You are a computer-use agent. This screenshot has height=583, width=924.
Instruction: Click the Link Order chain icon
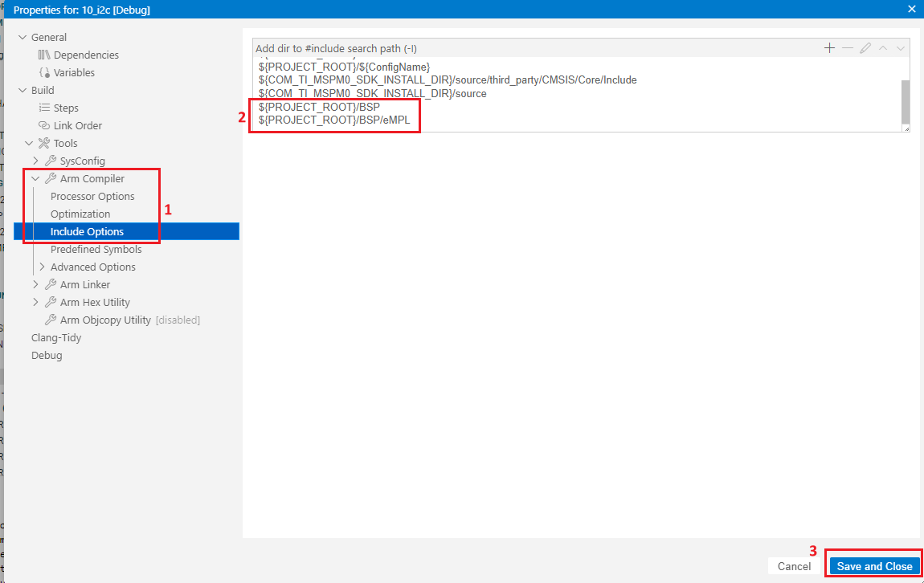[x=44, y=125]
